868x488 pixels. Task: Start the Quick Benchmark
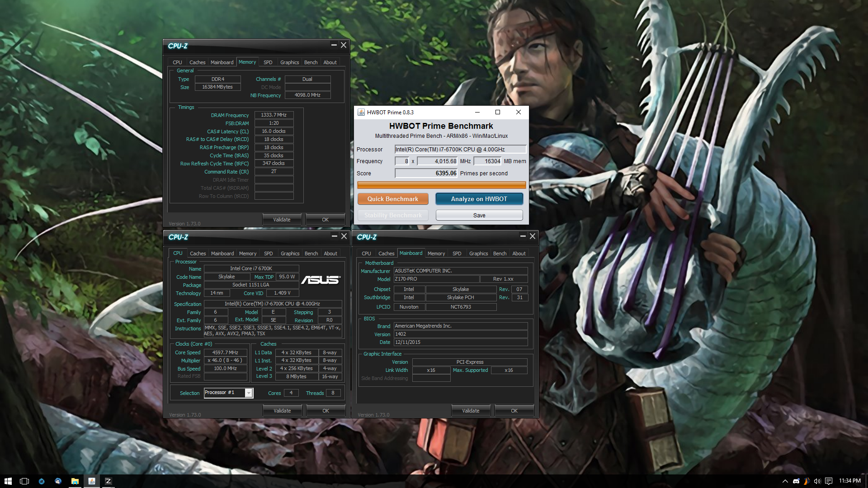click(392, 199)
